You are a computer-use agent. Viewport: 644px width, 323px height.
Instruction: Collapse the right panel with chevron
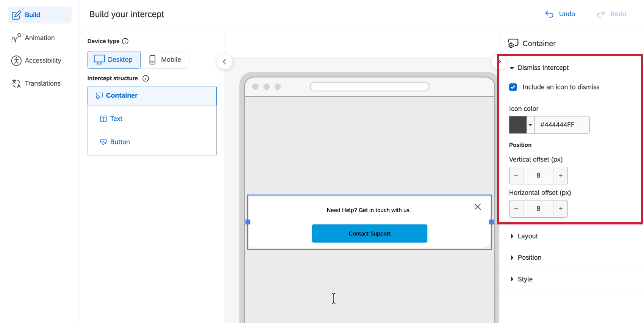click(500, 61)
